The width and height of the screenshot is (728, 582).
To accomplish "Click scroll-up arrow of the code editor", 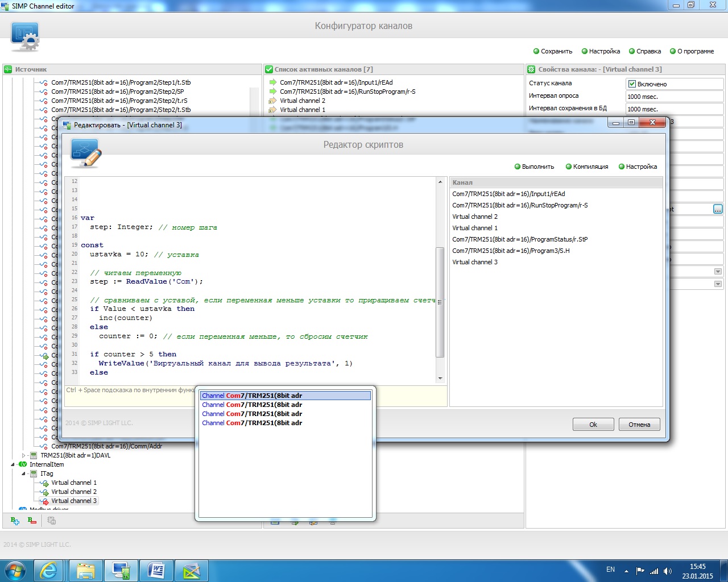I will tap(440, 182).
